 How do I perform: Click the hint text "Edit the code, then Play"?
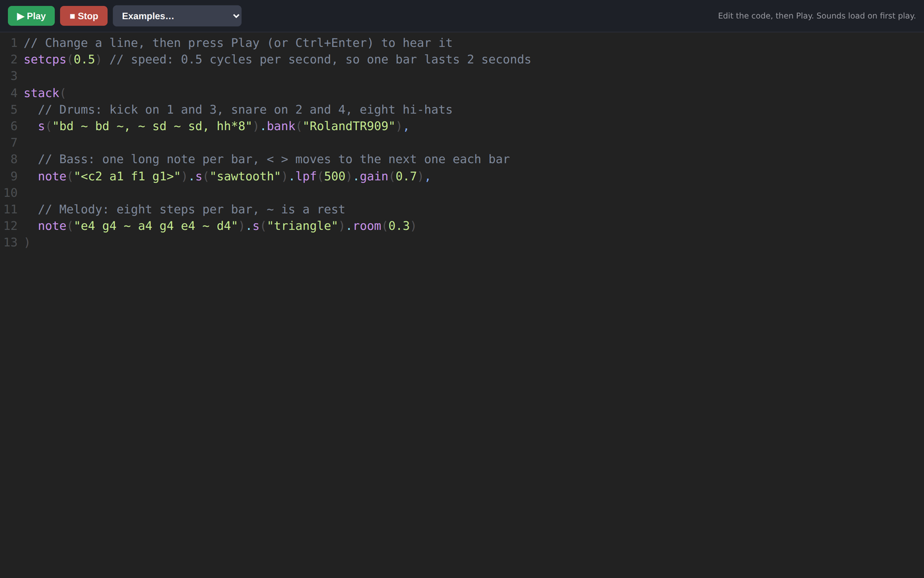tap(766, 16)
